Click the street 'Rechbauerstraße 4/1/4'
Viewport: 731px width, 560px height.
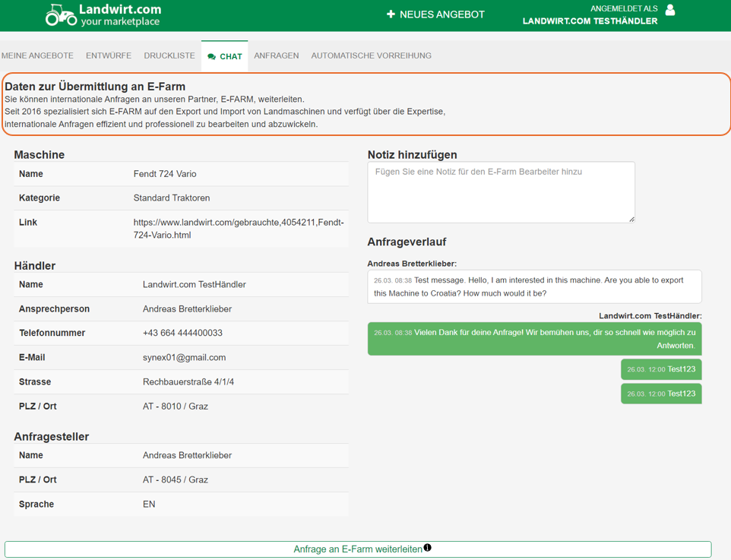coord(188,382)
